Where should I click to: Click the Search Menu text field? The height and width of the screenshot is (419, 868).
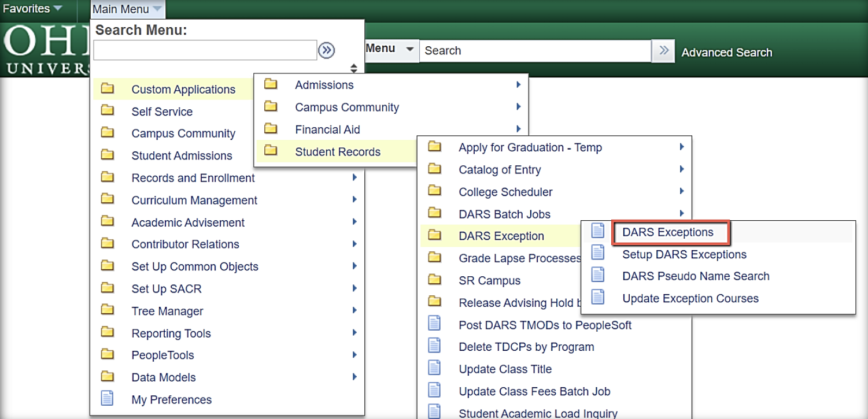click(x=205, y=50)
